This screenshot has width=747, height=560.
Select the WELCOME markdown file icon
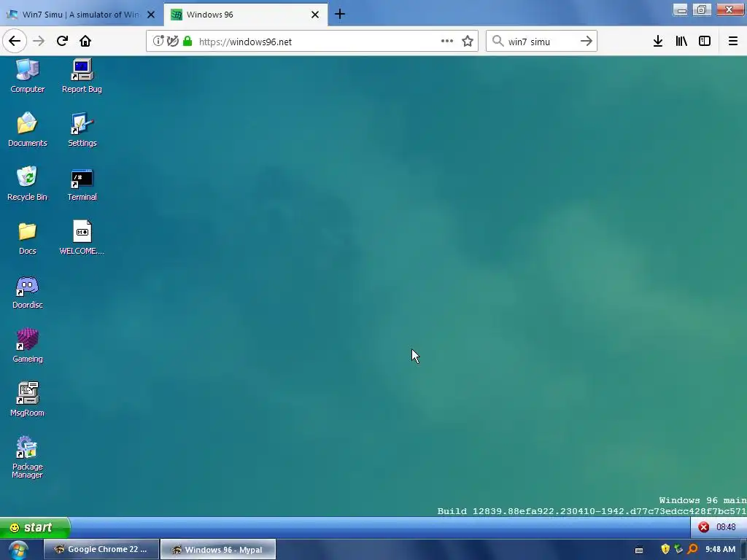click(82, 238)
